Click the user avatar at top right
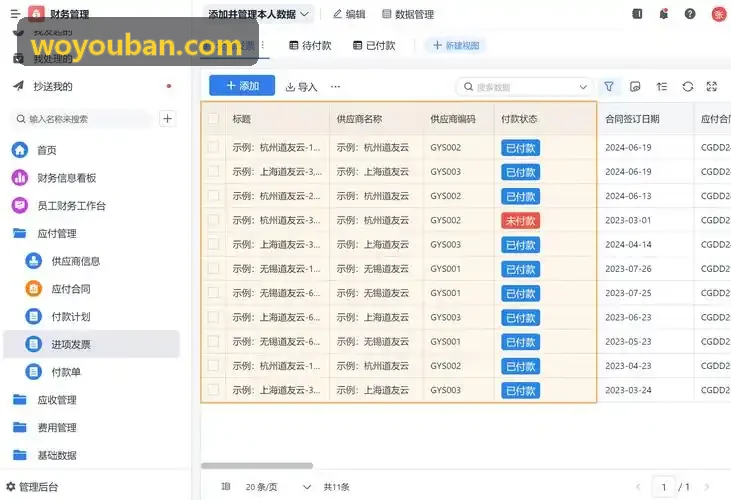Image resolution: width=731 pixels, height=500 pixels. [719, 14]
